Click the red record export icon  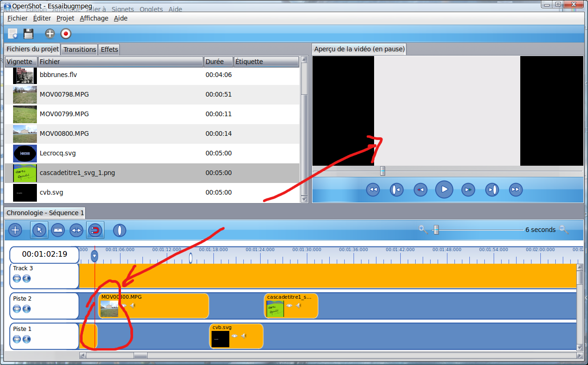pyautogui.click(x=66, y=34)
